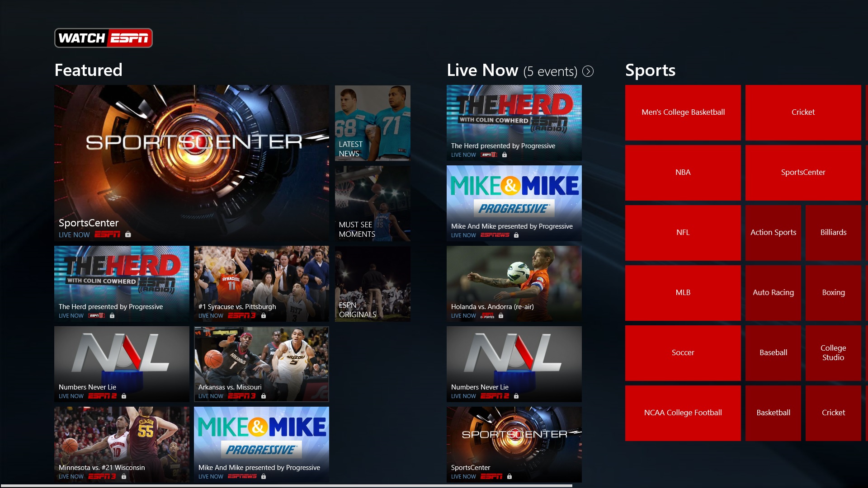The height and width of the screenshot is (488, 868).
Task: Select Men's College Basketball sport tile
Action: click(x=683, y=112)
